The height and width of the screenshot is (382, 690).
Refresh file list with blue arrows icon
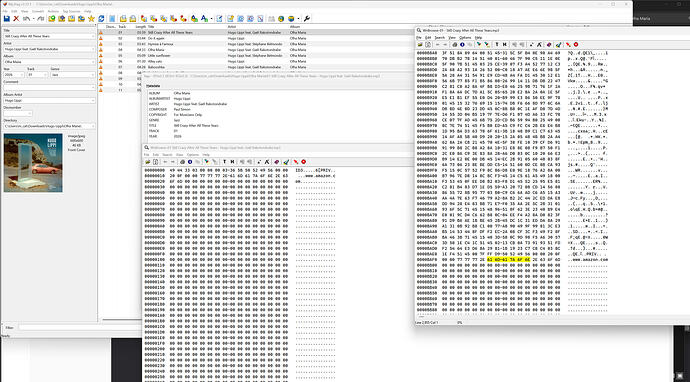(x=101, y=18)
